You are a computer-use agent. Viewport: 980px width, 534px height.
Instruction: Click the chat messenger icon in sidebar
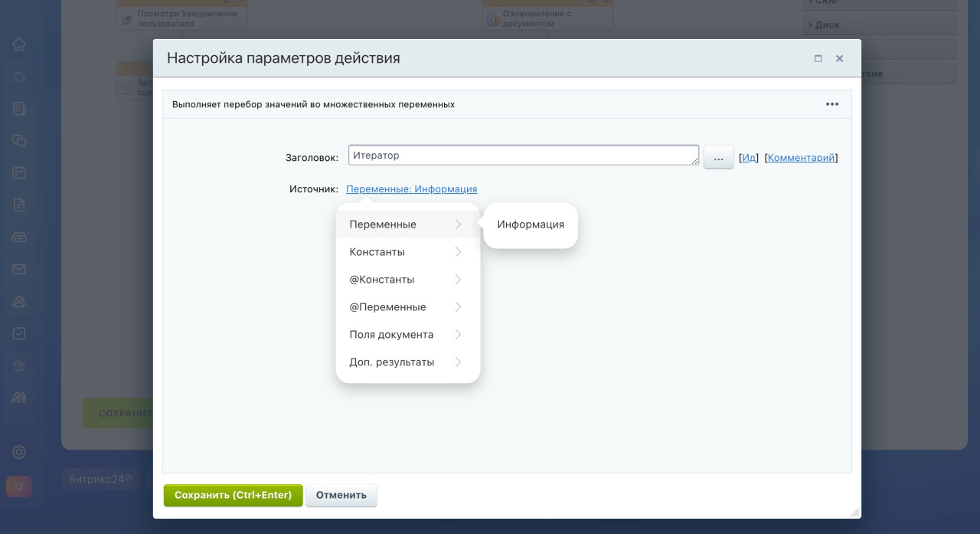point(19,141)
